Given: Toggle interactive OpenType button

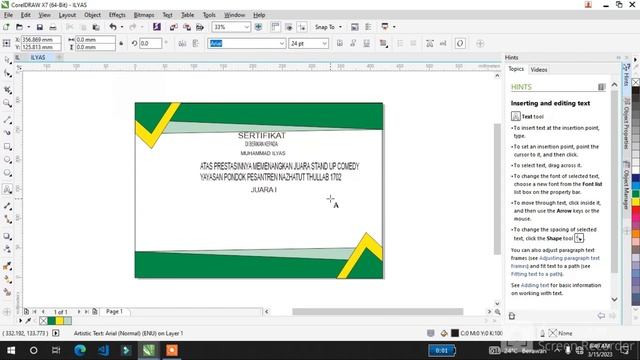Looking at the screenshot, I should [460, 43].
